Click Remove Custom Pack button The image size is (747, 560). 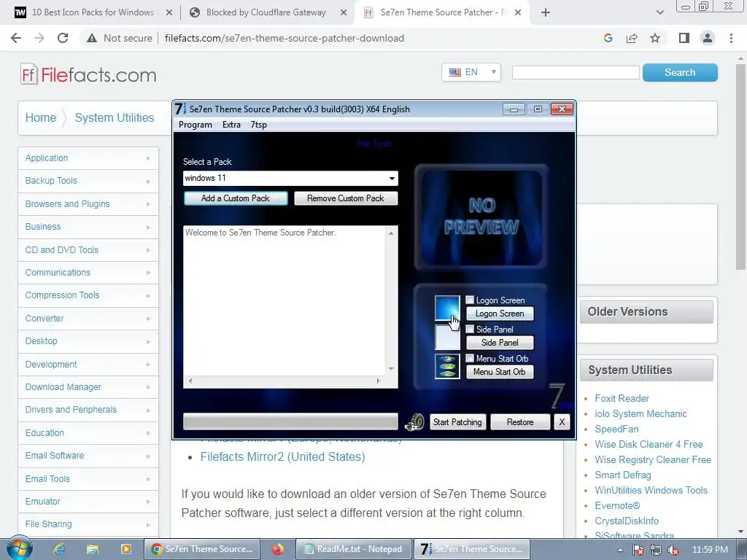click(345, 198)
